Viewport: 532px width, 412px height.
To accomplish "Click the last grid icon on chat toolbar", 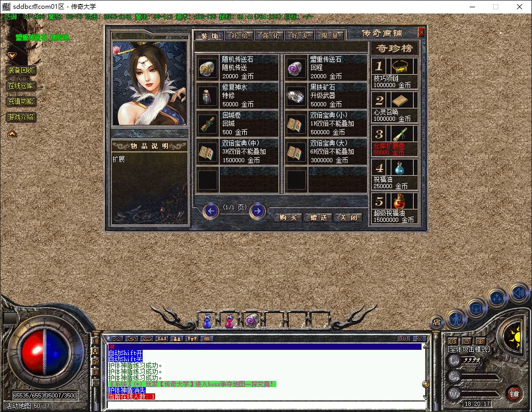I will [x=206, y=338].
